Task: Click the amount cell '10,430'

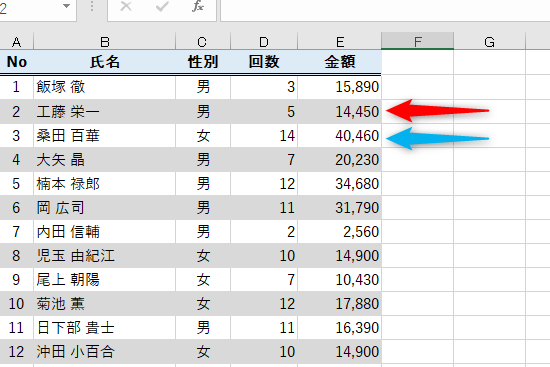Action: pyautogui.click(x=340, y=280)
